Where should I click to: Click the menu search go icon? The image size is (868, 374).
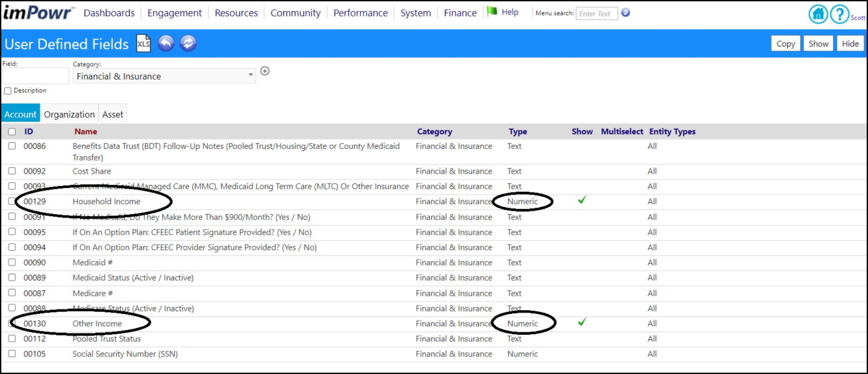point(625,12)
